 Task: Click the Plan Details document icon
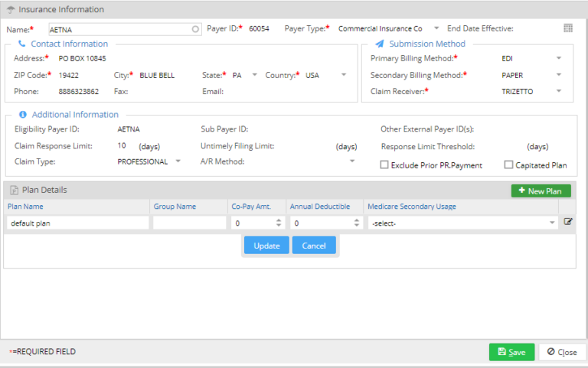[13, 190]
